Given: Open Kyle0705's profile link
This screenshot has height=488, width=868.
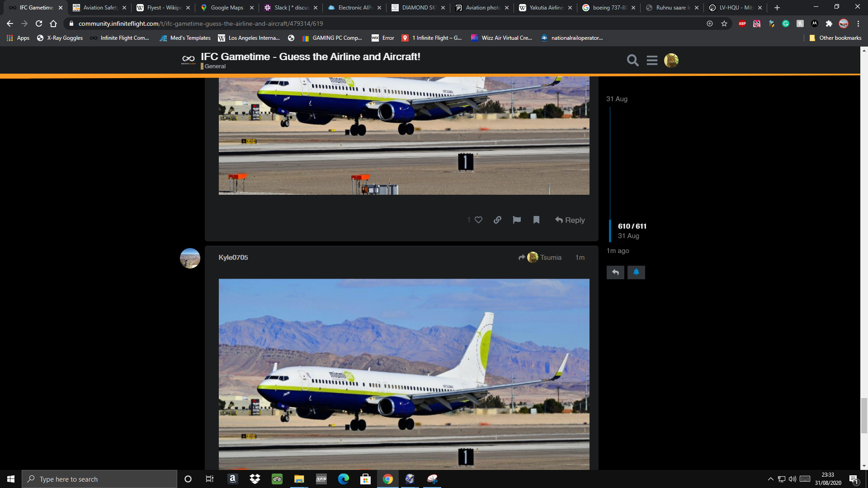Looking at the screenshot, I should point(233,258).
